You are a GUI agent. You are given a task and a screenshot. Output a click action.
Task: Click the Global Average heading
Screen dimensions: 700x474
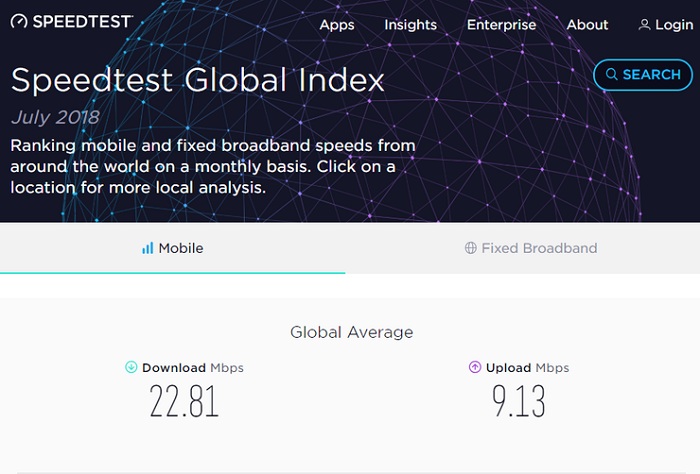351,332
